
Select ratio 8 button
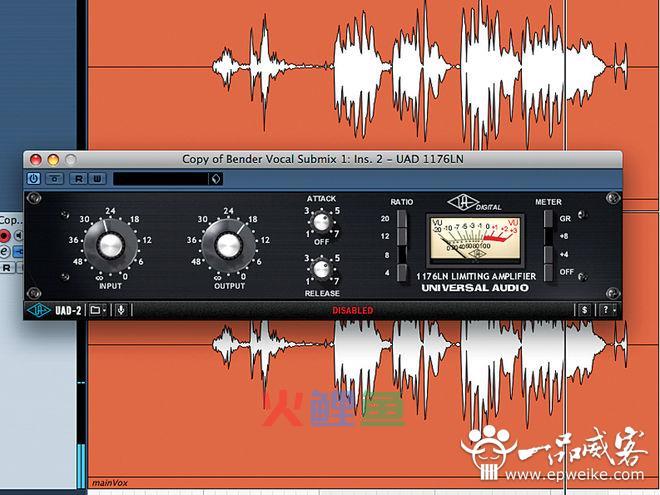(402, 255)
